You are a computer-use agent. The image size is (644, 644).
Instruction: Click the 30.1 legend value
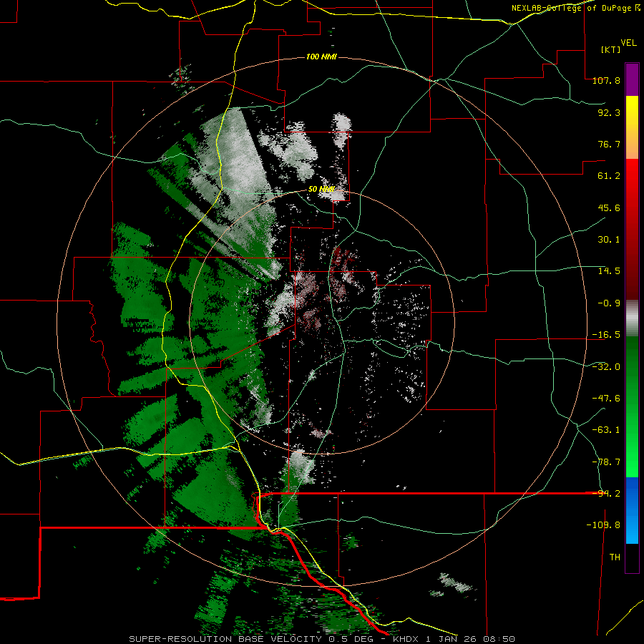[609, 240]
